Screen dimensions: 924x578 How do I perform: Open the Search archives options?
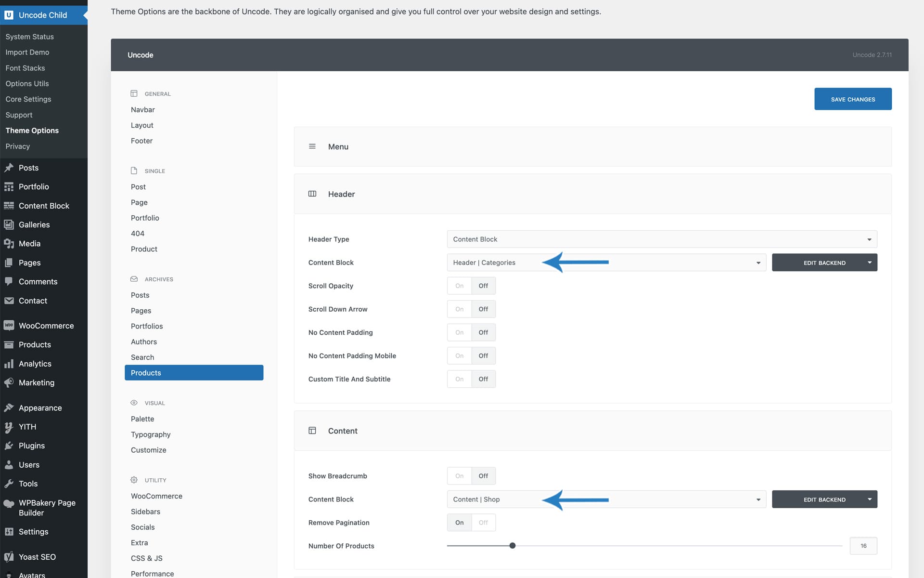point(142,357)
